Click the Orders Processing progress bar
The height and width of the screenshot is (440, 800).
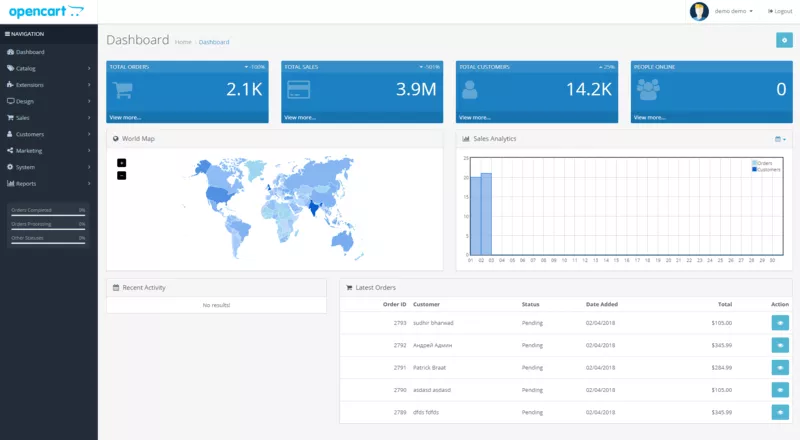[x=48, y=229]
